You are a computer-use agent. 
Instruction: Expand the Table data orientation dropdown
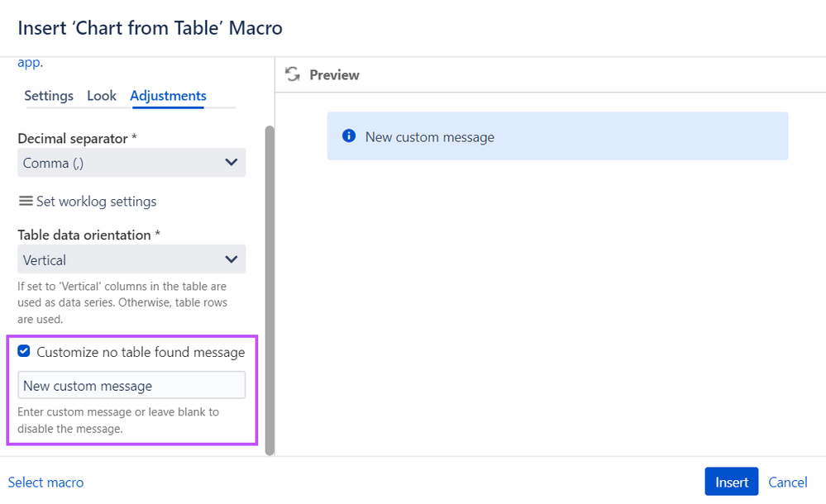[x=131, y=259]
